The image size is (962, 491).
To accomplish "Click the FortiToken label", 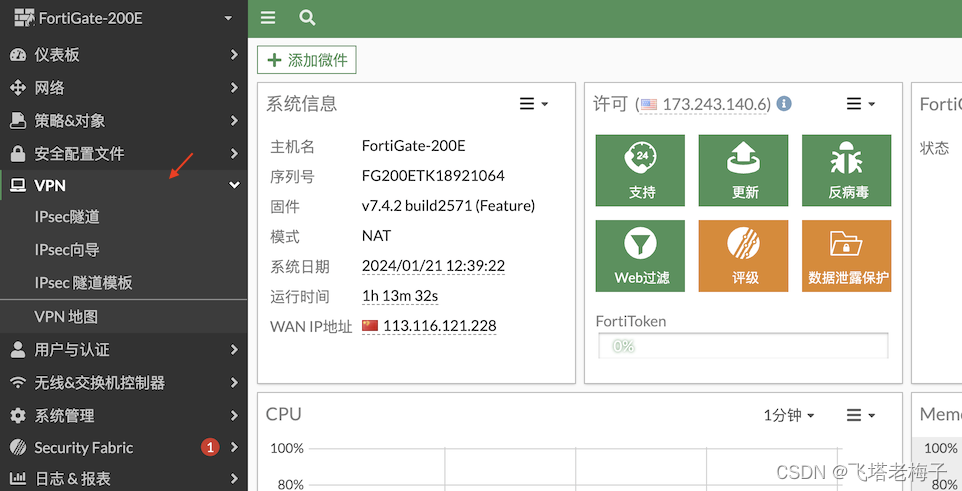I will pyautogui.click(x=631, y=321).
